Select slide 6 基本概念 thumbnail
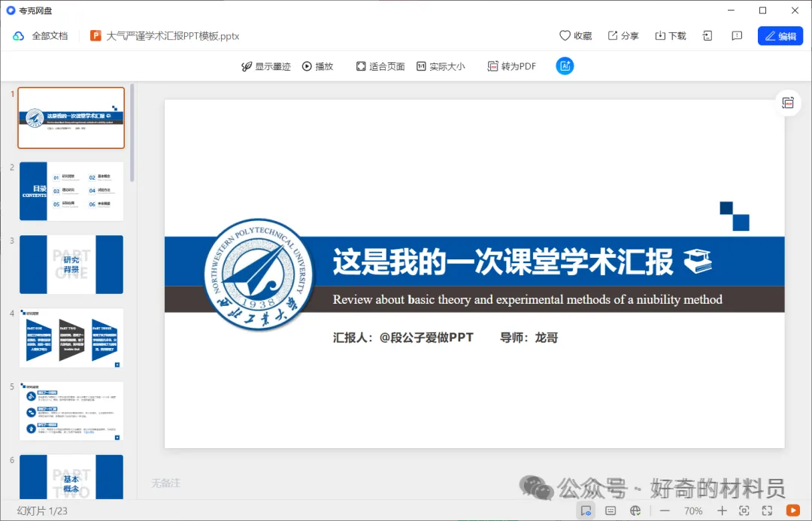 71,477
